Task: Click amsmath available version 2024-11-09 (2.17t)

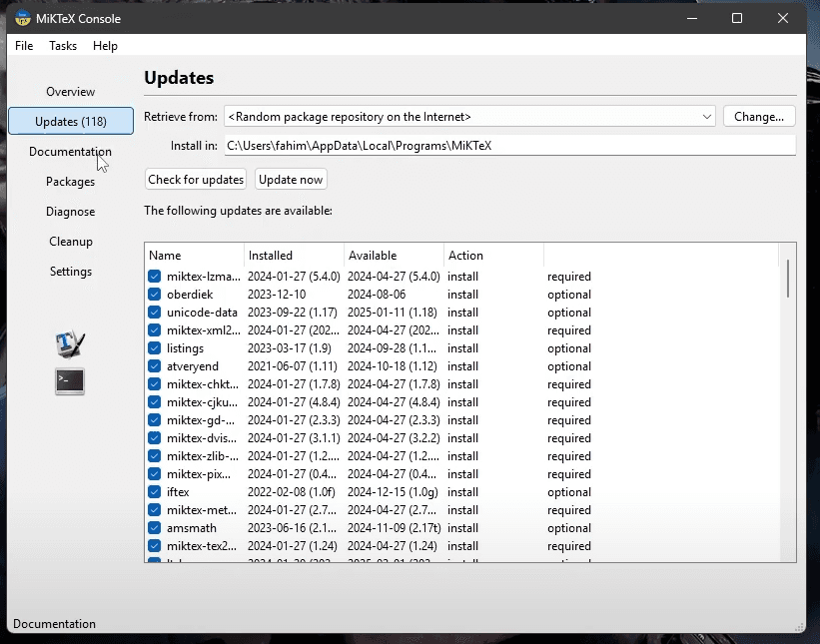Action: point(394,528)
